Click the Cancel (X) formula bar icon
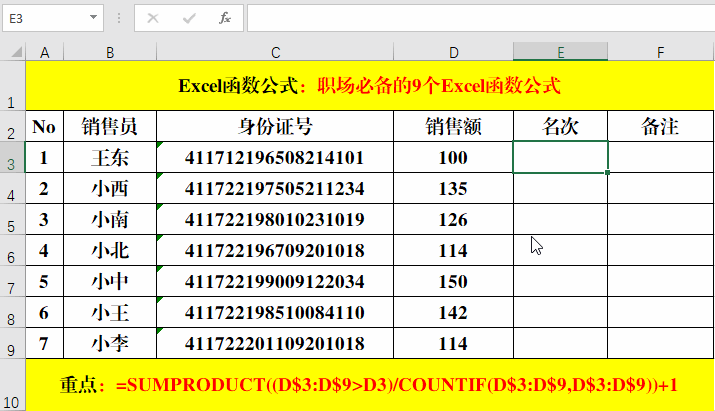The image size is (715, 411). [153, 18]
